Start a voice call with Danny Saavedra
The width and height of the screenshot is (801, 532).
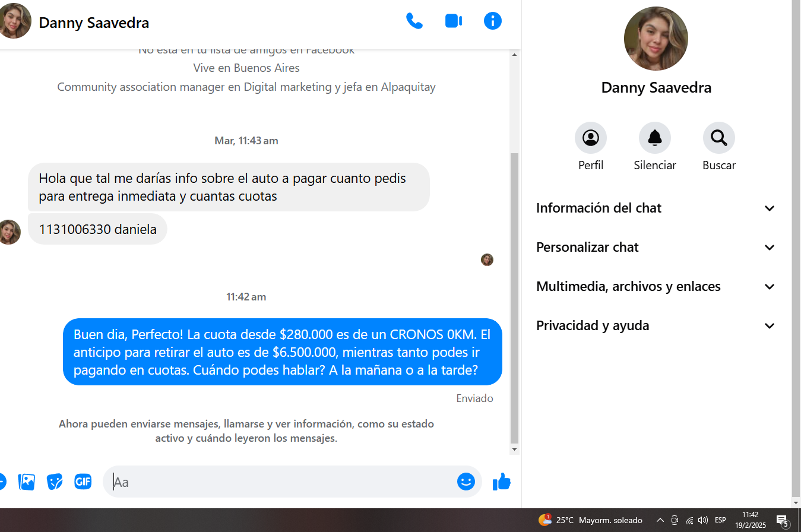click(x=414, y=21)
